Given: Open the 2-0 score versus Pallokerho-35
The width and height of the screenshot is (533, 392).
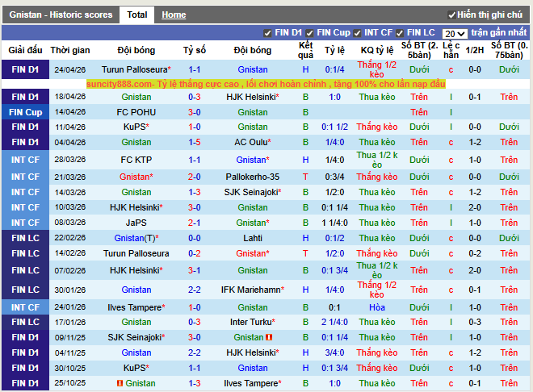Looking at the screenshot, I should 195,177.
